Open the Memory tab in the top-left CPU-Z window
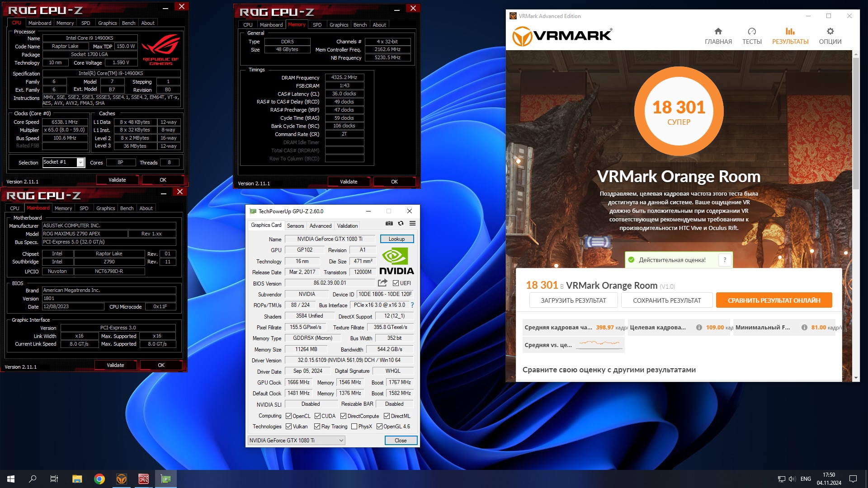868x488 pixels. point(65,23)
